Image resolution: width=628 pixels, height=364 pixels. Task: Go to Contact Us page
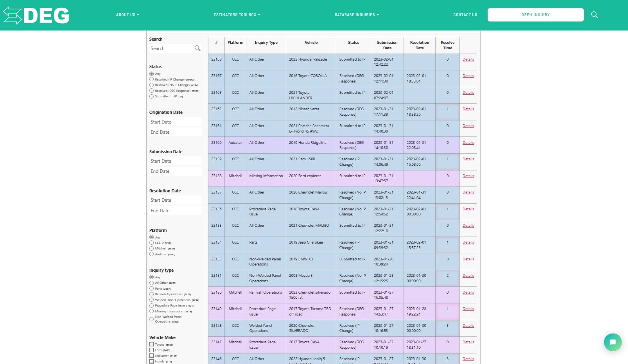tap(465, 15)
